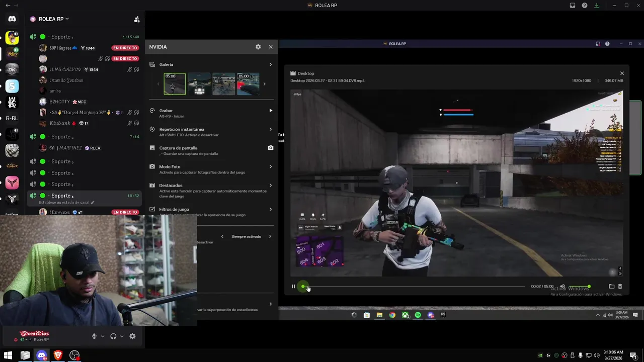Open OBS Studio from taskbar
Viewport: 644px width, 362px height.
coord(74,355)
